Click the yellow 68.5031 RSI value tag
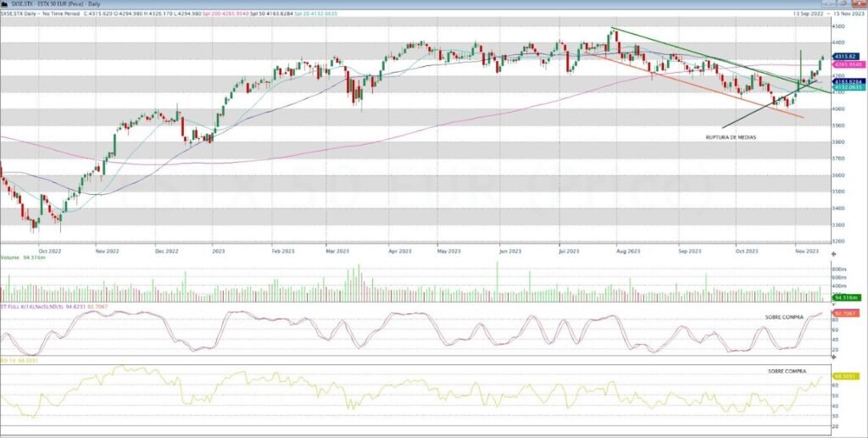Image resolution: width=868 pixels, height=438 pixels. click(845, 376)
